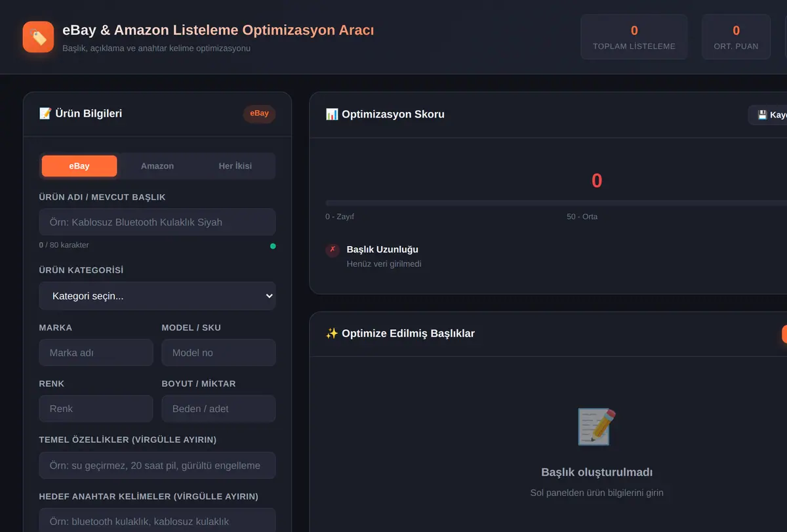Click the '0 - Zayıf' scale label
This screenshot has height=532, width=787.
[x=340, y=216]
